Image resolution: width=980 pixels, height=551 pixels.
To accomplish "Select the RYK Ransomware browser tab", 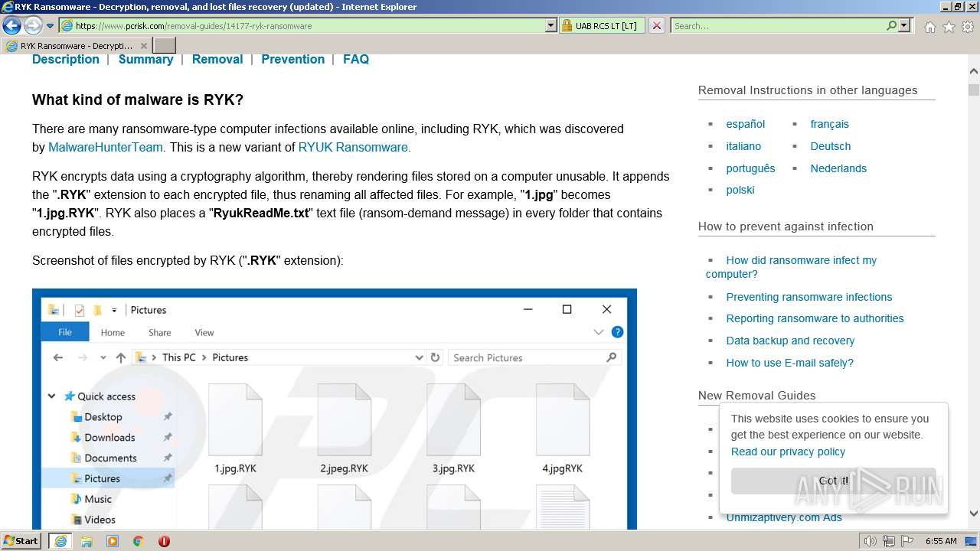I will 76,46.
